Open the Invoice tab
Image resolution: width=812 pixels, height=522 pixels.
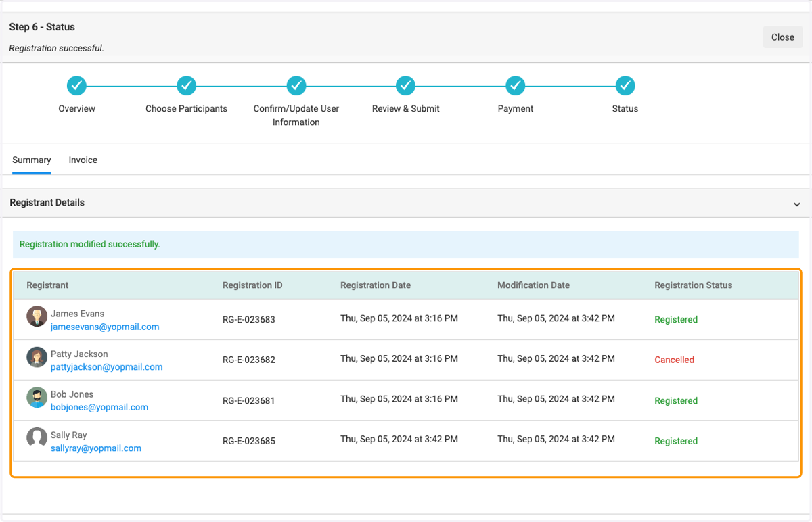[83, 160]
